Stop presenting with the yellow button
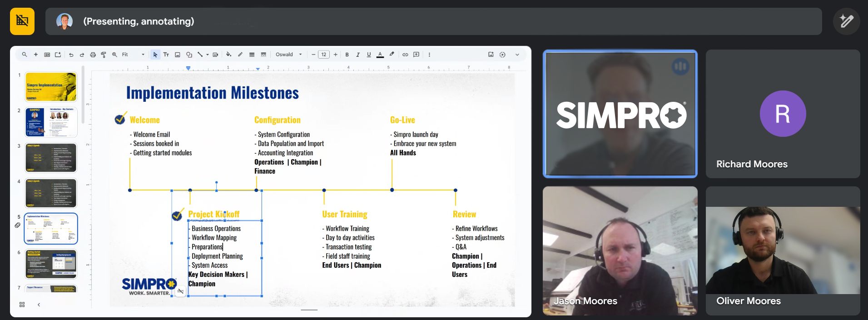868x320 pixels. click(x=22, y=21)
